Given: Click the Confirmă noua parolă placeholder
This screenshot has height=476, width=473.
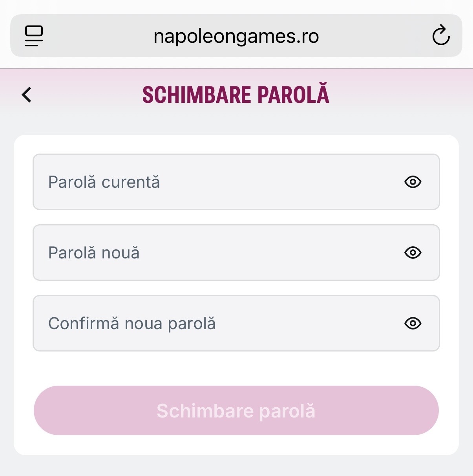Looking at the screenshot, I should pos(132,324).
